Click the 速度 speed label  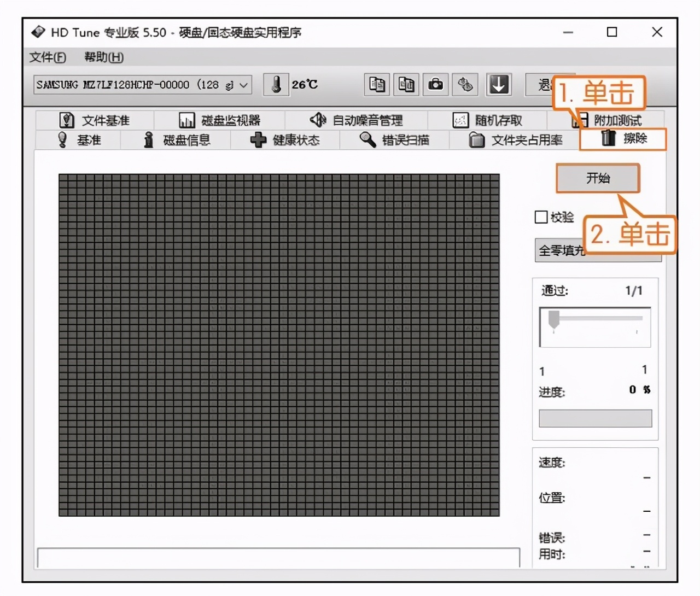pyautogui.click(x=552, y=463)
